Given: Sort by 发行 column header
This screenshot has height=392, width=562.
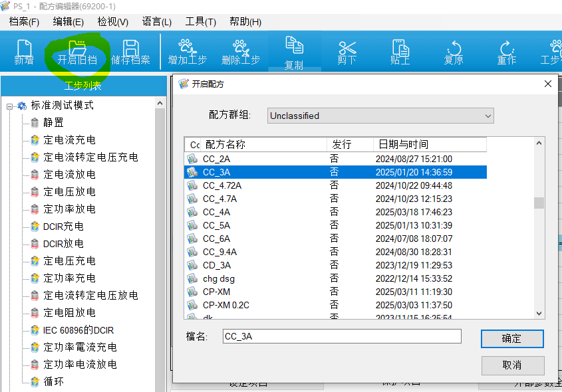Looking at the screenshot, I should (350, 144).
